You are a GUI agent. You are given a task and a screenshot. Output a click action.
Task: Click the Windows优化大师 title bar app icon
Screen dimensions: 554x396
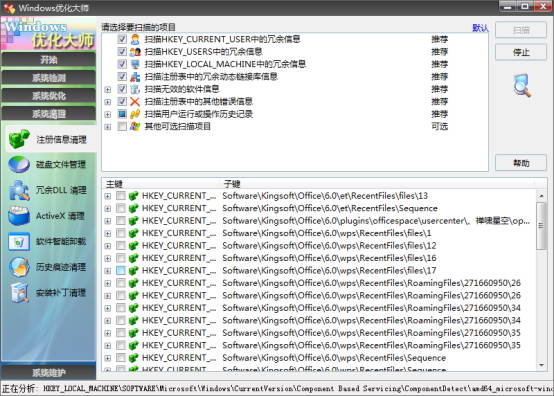[x=9, y=8]
